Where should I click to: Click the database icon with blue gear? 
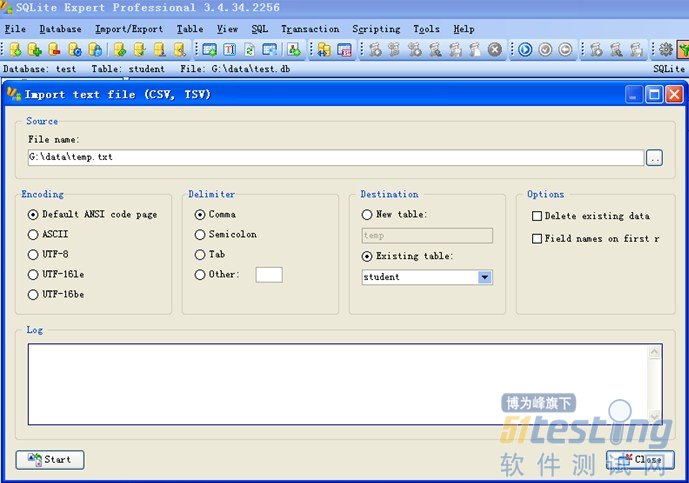(x=75, y=49)
